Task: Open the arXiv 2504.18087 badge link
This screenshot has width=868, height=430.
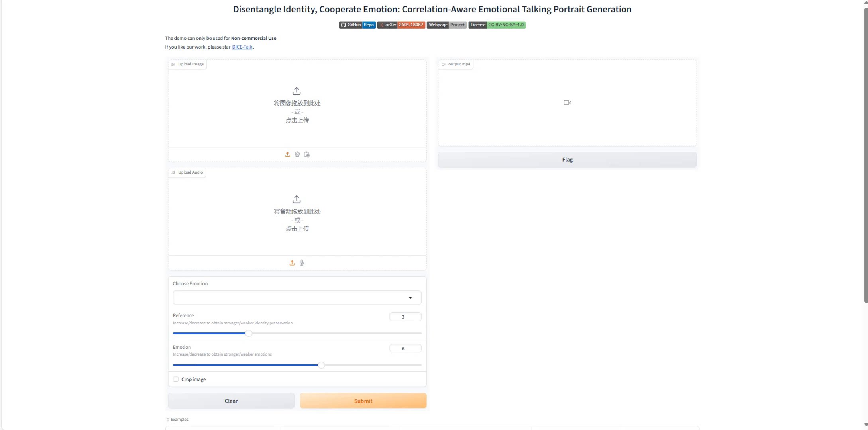Action: (x=401, y=25)
